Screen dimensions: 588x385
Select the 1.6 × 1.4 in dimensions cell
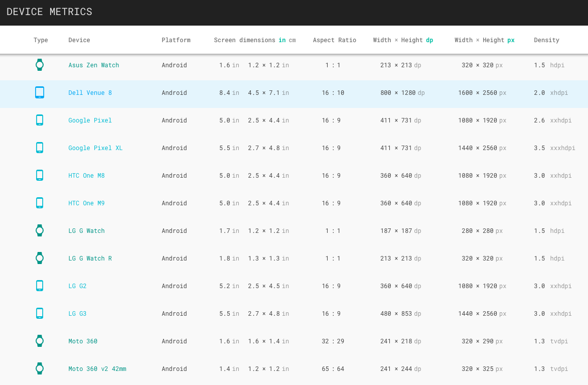click(x=268, y=341)
